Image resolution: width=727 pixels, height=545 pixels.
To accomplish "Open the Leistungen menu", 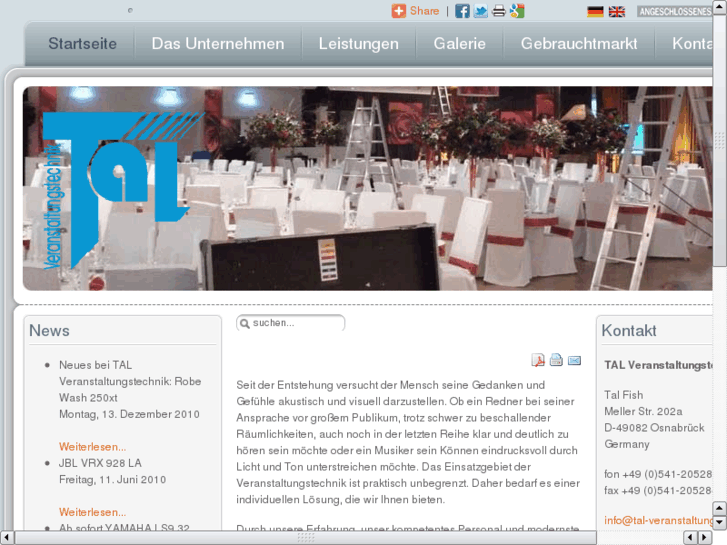I will pos(358,44).
